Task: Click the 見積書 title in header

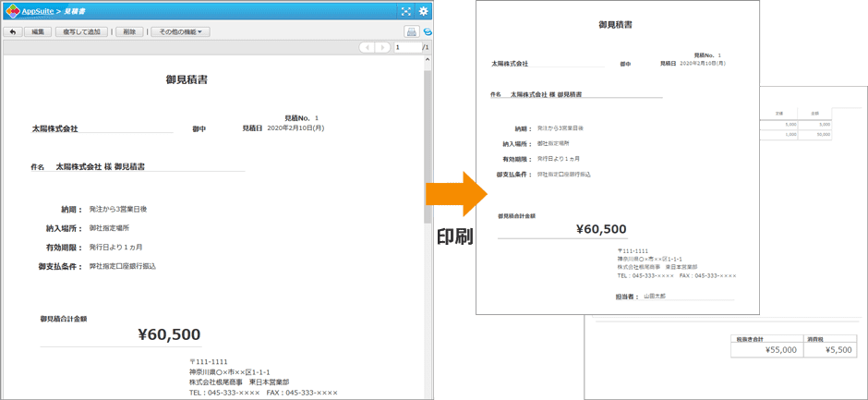Action: [77, 11]
